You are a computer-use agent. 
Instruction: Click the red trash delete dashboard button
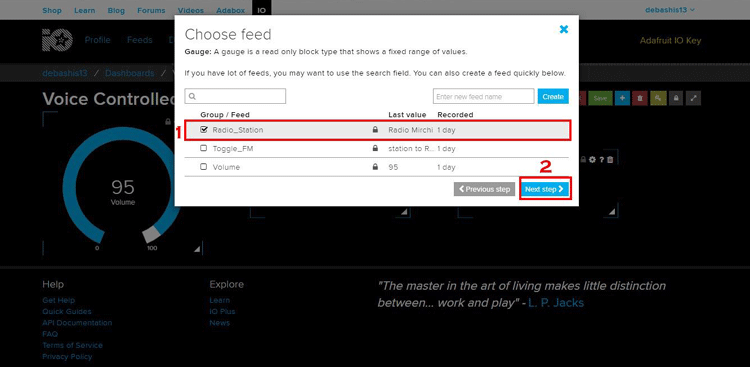[x=640, y=98]
